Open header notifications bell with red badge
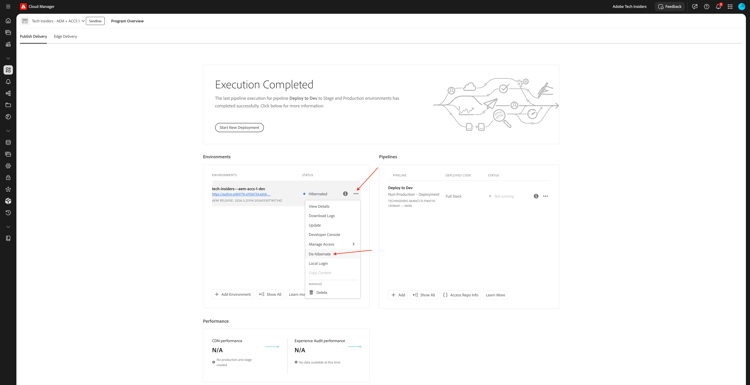Viewport: 750px width, 385px height. tap(718, 7)
